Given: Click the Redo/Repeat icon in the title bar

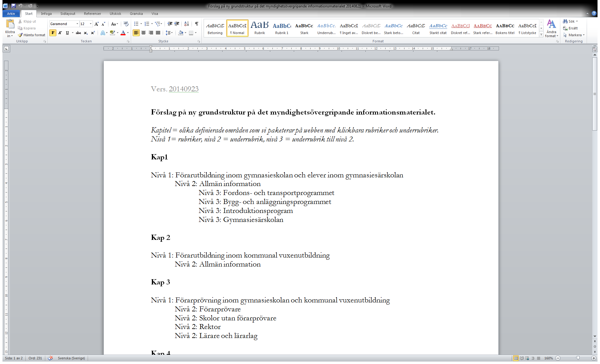Looking at the screenshot, I should click(x=30, y=6).
